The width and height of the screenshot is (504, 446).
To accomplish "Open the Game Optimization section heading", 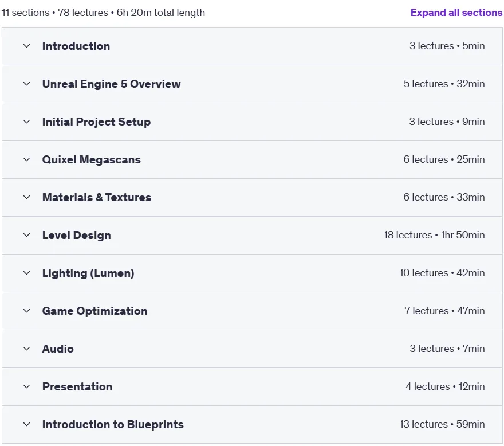I will click(95, 311).
